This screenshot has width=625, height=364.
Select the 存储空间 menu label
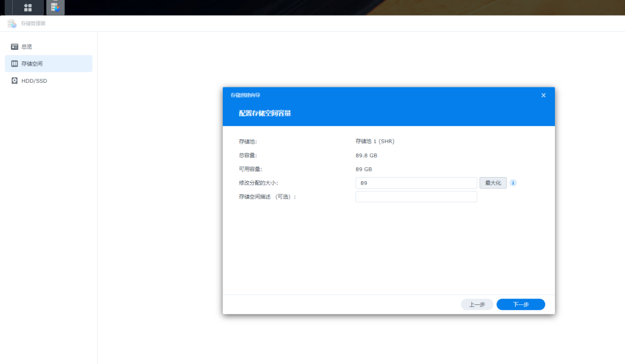[32, 64]
